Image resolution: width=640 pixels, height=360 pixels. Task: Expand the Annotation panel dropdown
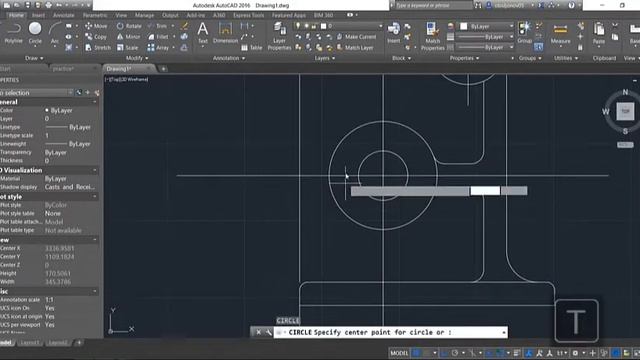(x=229, y=58)
